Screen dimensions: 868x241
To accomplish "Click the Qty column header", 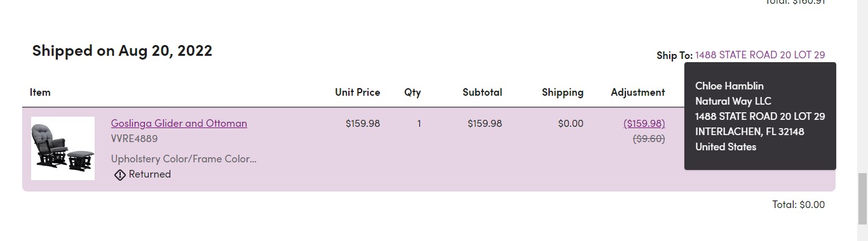I will point(412,93).
